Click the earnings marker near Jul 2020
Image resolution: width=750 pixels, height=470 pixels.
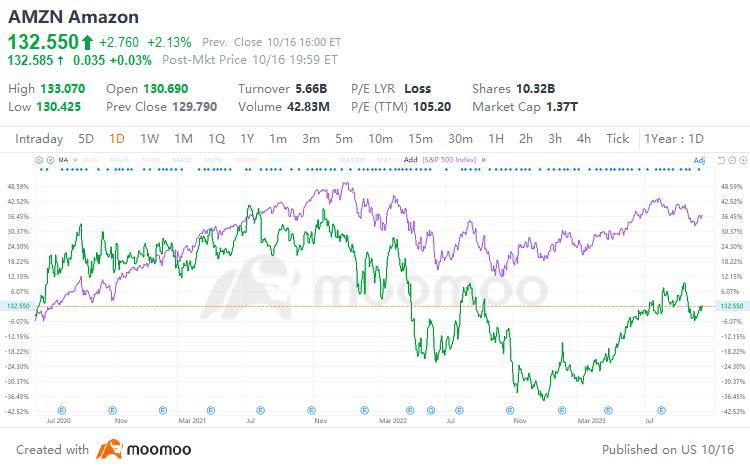(x=62, y=409)
